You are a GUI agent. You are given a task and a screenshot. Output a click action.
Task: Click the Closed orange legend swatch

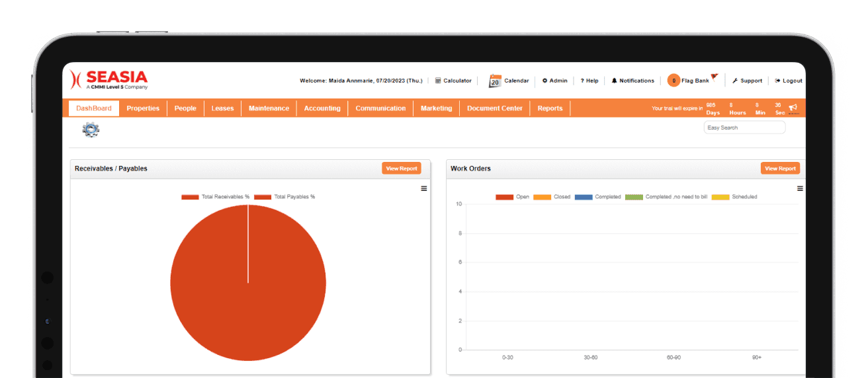tap(542, 197)
